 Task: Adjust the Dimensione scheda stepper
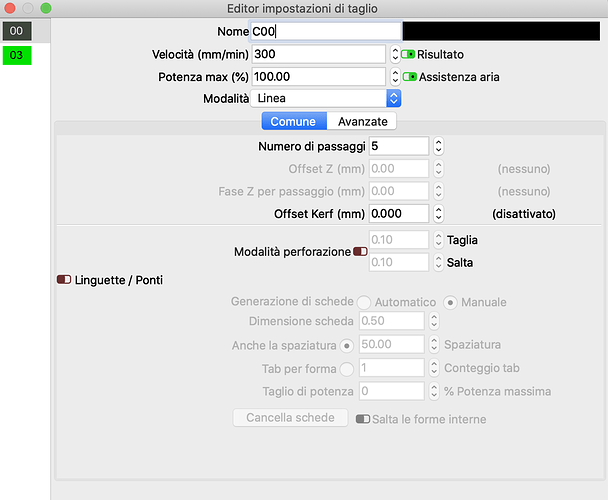pos(434,321)
